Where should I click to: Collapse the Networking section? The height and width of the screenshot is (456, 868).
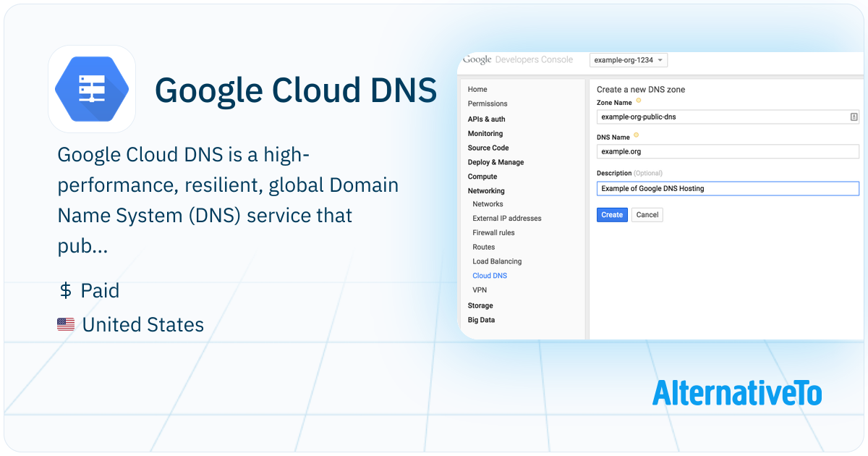(x=486, y=191)
